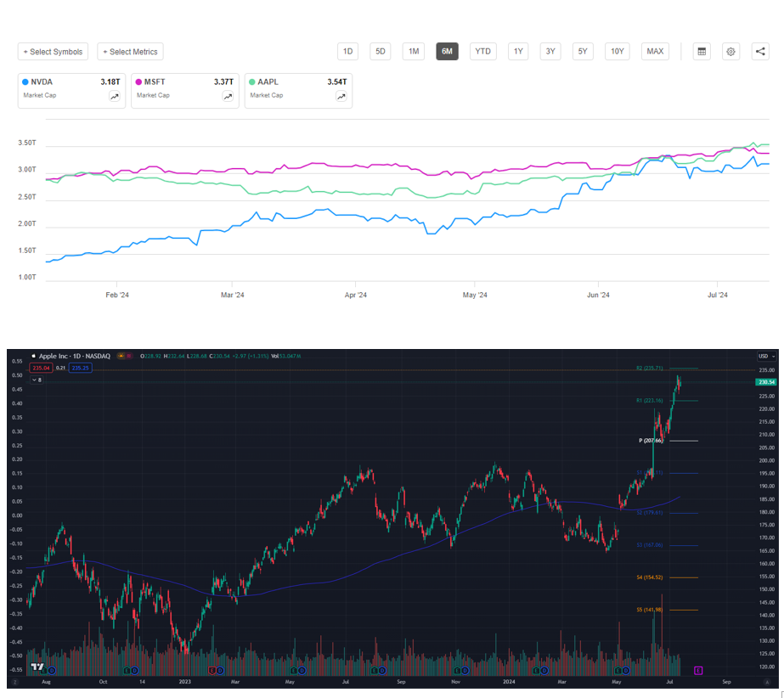Click the Jun '24 axis label
This screenshot has height=698, width=784.
598,295
